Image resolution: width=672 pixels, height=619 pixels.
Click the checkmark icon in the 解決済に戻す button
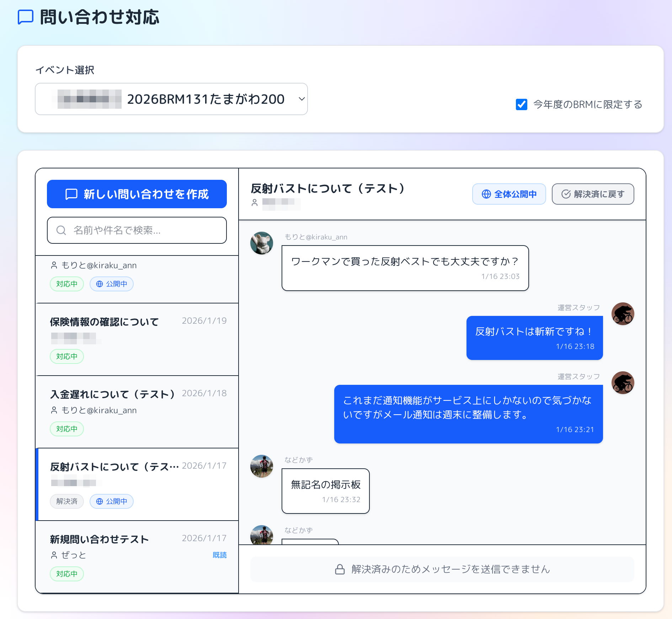[x=566, y=194]
